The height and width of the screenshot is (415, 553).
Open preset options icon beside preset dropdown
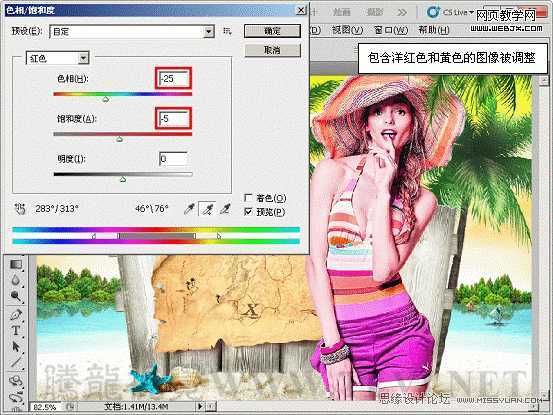[227, 31]
